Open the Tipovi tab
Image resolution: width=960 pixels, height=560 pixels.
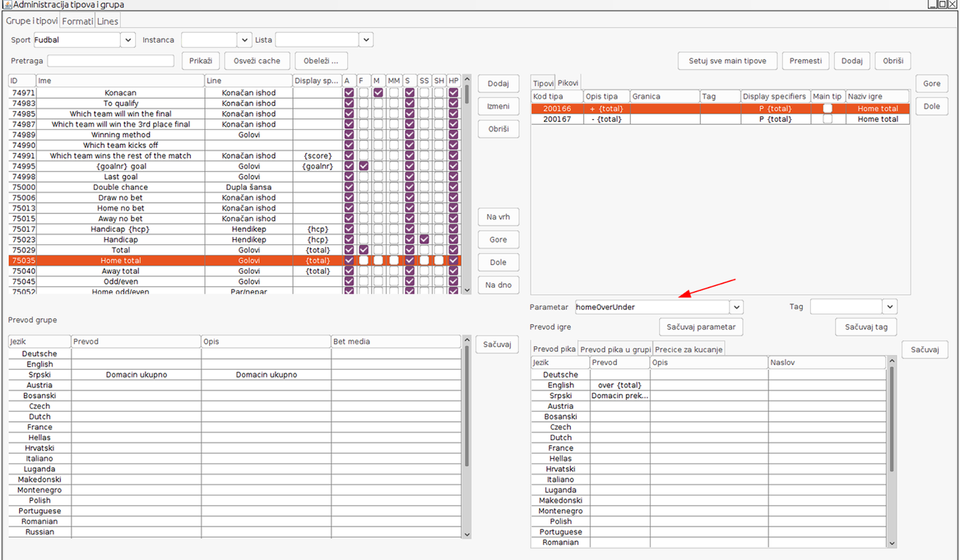(544, 83)
